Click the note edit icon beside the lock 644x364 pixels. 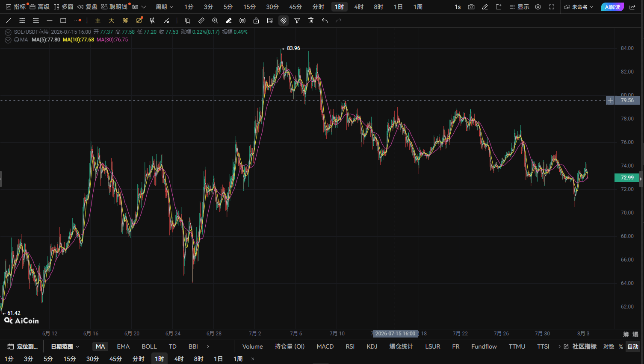(270, 21)
